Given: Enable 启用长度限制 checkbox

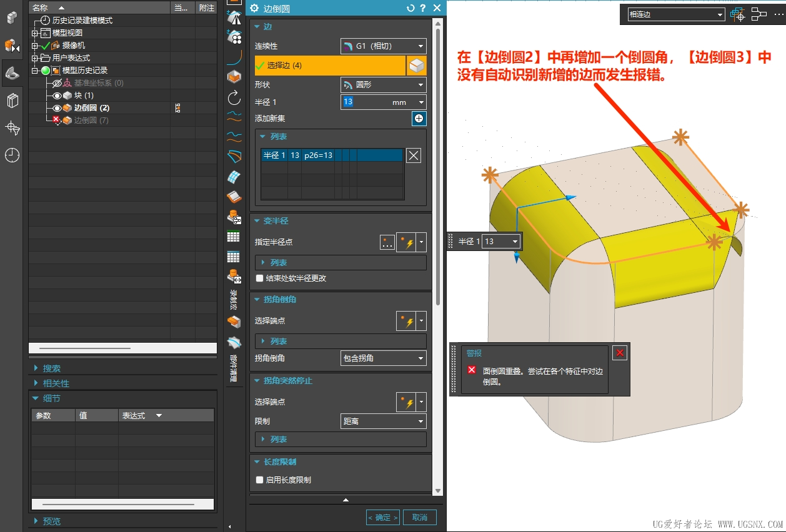Looking at the screenshot, I should tap(260, 480).
